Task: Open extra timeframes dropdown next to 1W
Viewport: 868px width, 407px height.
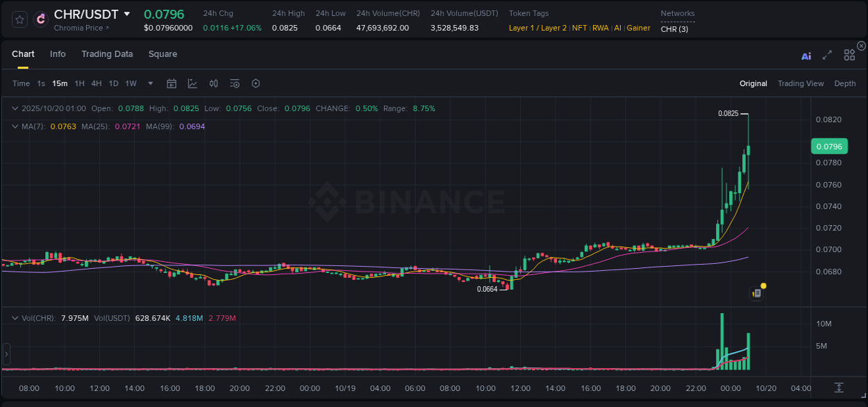Action: [149, 83]
